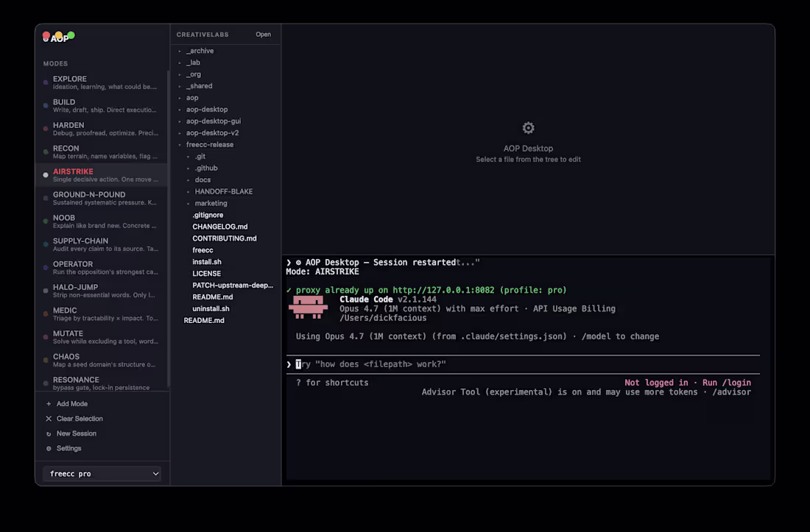Collapse the freecc-release folder

tap(226, 144)
